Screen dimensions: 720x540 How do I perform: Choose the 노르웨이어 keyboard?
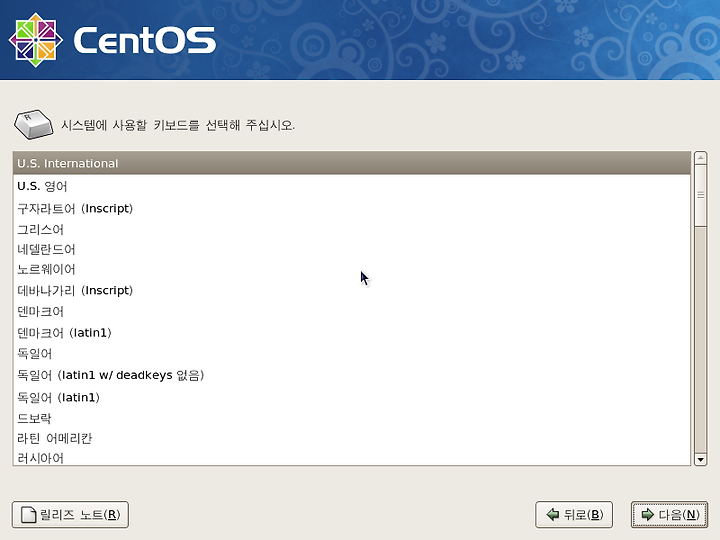pyautogui.click(x=352, y=270)
